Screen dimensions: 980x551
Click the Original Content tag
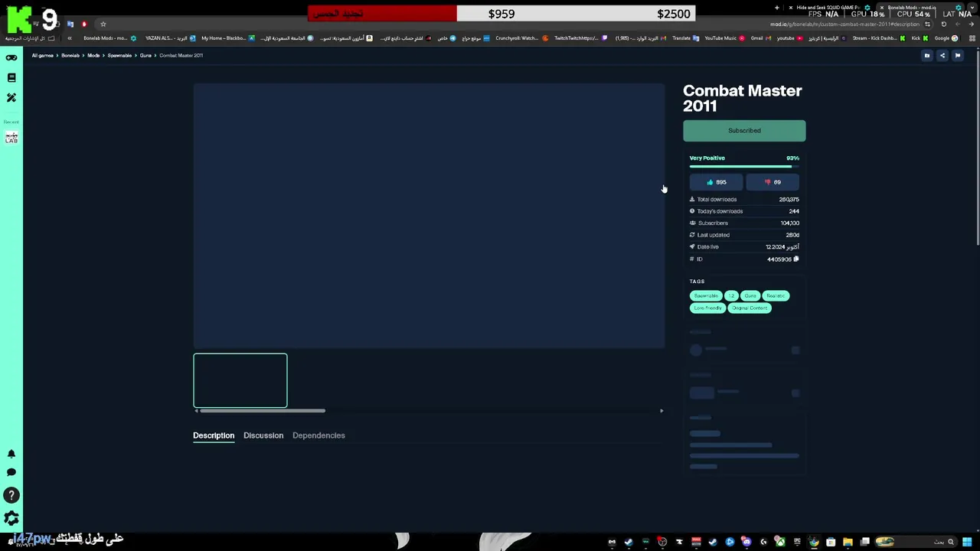750,308
